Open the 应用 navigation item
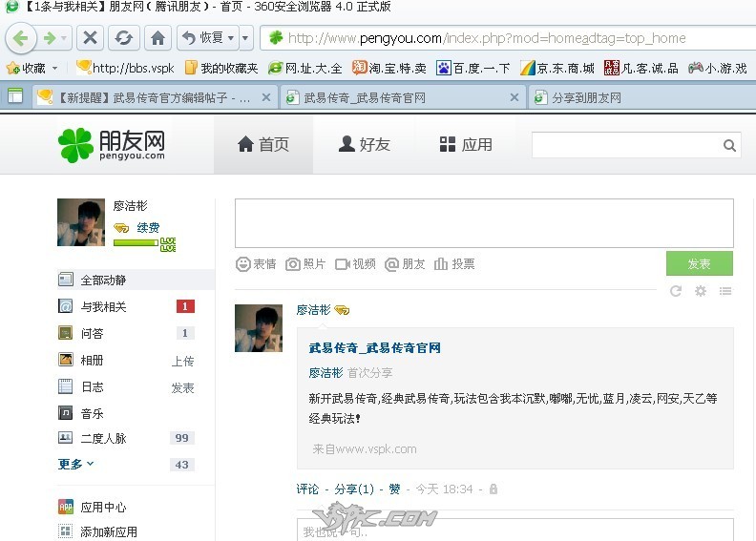Image resolution: width=756 pixels, height=541 pixels. point(466,144)
